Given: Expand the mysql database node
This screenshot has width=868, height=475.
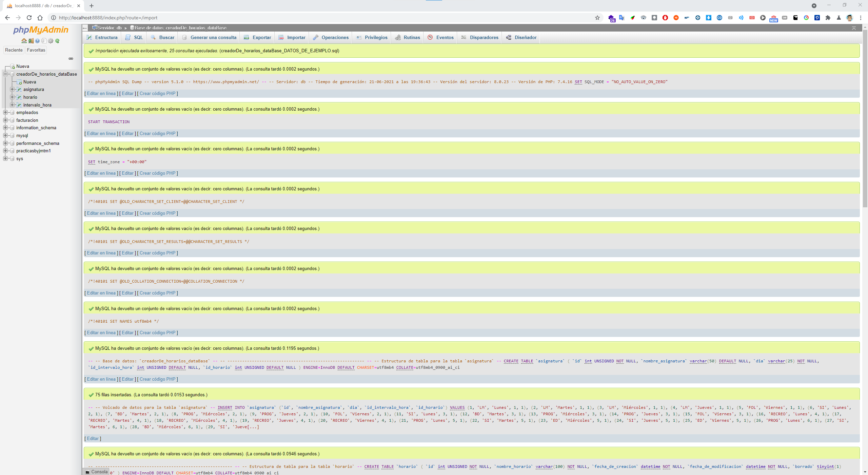Looking at the screenshot, I should point(5,135).
